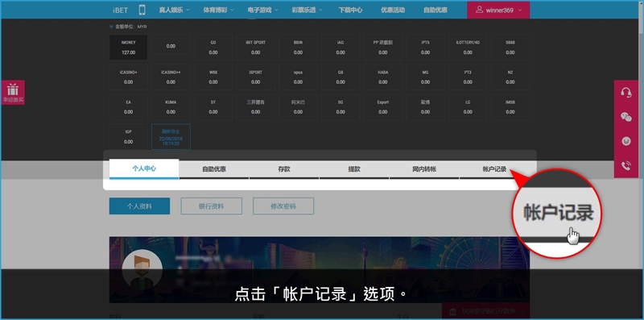Viewport: 644px width, 320px height.
Task: Switch to the 自助优惠 tab below wallets
Action: 214,169
